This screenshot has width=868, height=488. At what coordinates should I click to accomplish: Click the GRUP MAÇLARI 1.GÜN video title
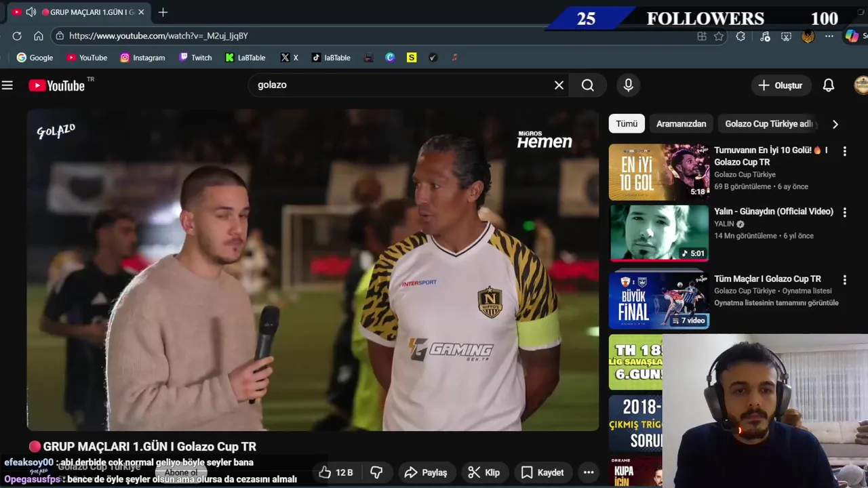coord(150,447)
